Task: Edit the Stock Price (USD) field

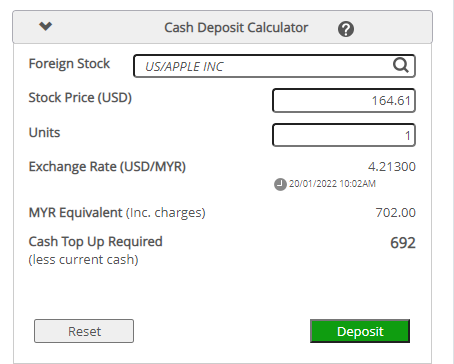Action: (344, 100)
